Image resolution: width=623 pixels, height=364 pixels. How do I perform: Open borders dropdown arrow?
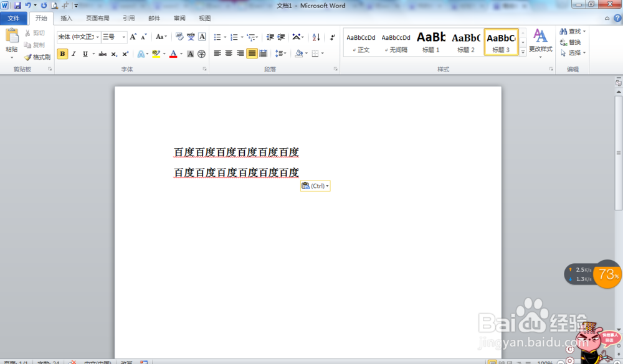point(323,54)
